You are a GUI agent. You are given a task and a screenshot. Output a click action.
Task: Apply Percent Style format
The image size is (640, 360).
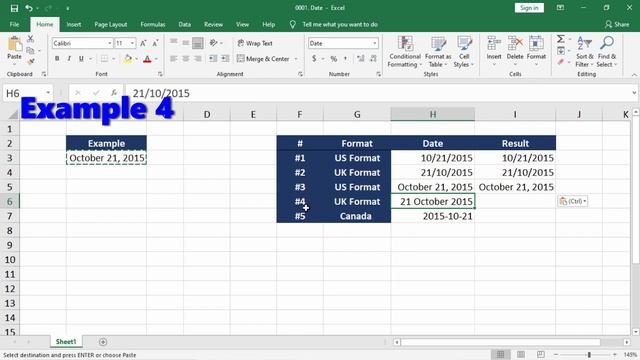(x=333, y=59)
